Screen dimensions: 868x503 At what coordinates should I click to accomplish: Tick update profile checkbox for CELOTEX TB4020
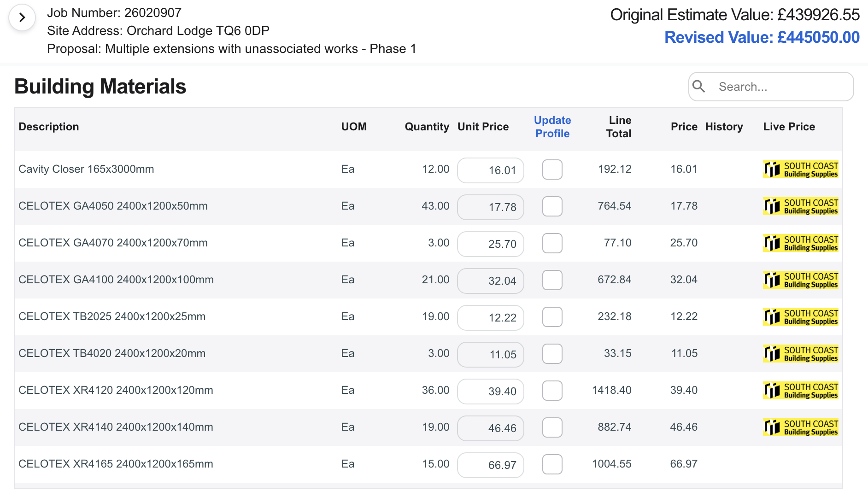point(552,354)
